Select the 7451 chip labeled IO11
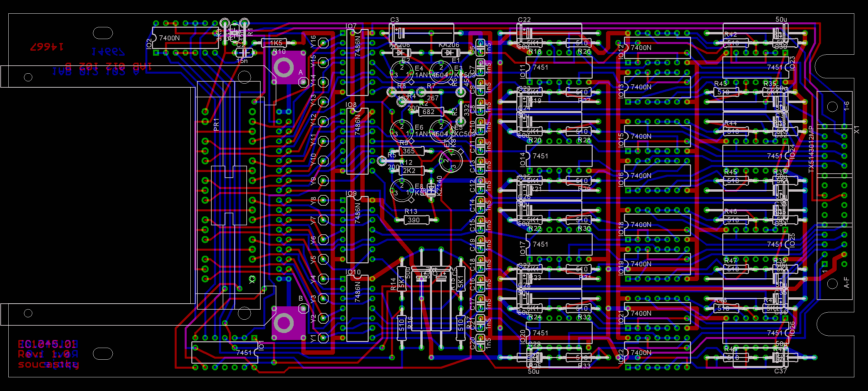The width and height of the screenshot is (868, 391). click(559, 67)
